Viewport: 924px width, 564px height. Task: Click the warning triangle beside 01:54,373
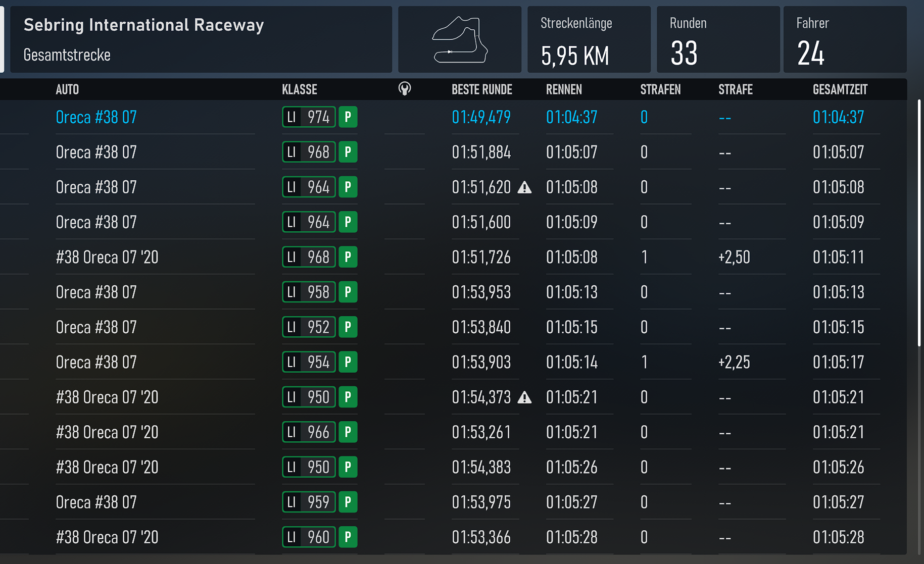click(524, 398)
